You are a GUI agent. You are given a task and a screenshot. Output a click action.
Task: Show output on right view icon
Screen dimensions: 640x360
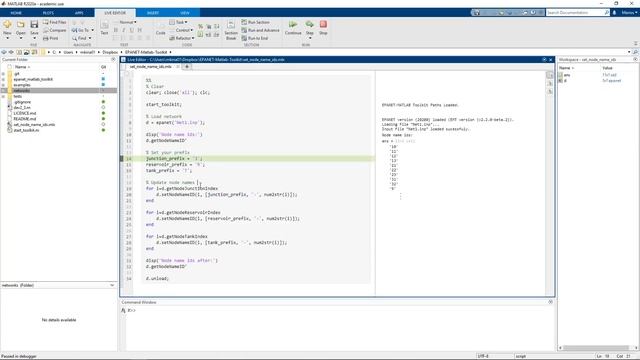click(550, 76)
